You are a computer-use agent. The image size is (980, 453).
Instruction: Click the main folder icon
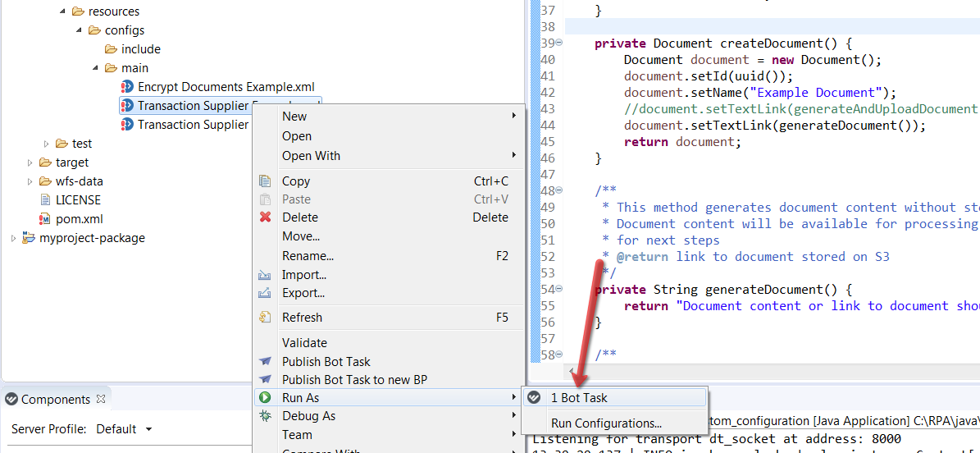pos(111,67)
